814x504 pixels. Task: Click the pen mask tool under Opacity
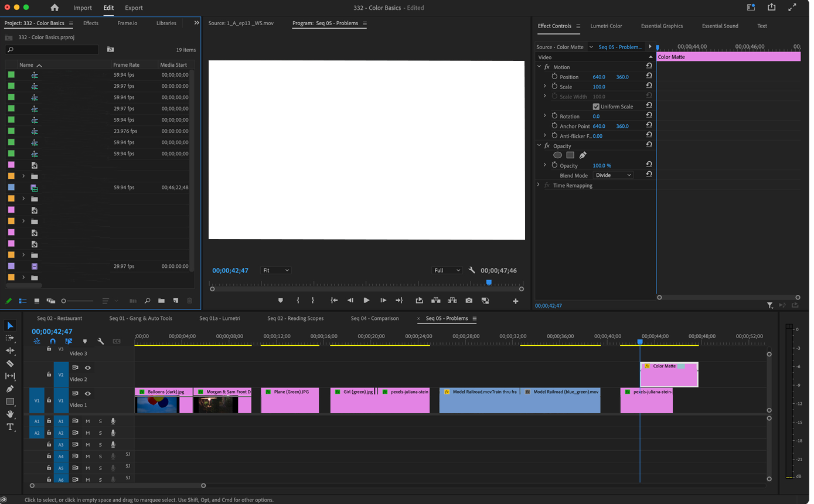click(x=583, y=155)
